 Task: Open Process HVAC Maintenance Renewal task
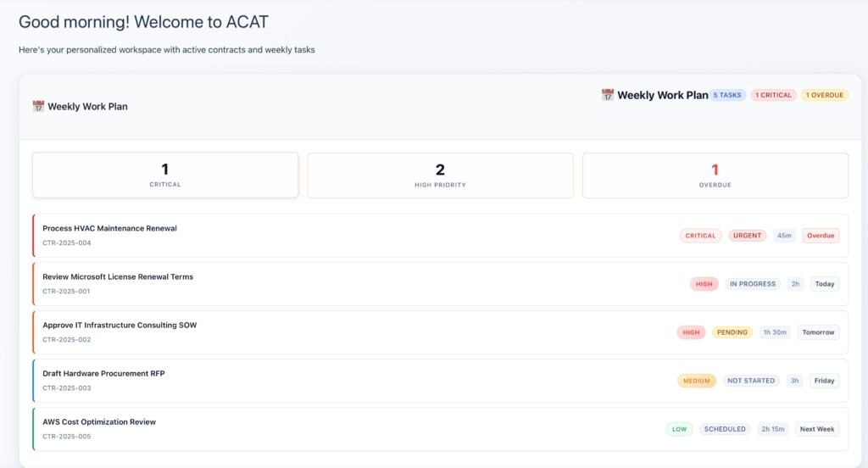[x=109, y=228]
